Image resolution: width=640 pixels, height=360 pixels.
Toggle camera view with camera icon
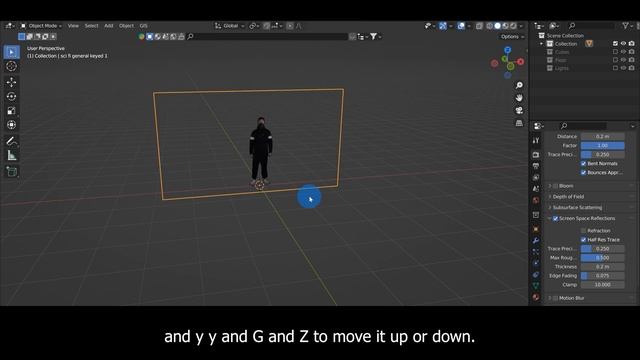pyautogui.click(x=519, y=111)
